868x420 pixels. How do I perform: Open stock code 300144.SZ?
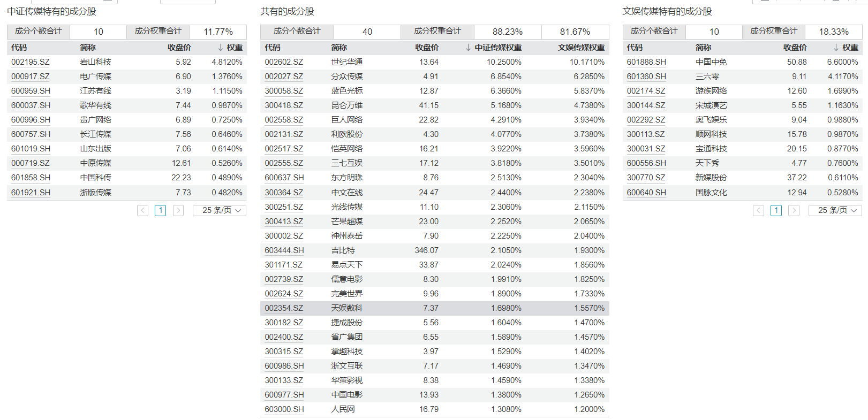[646, 105]
